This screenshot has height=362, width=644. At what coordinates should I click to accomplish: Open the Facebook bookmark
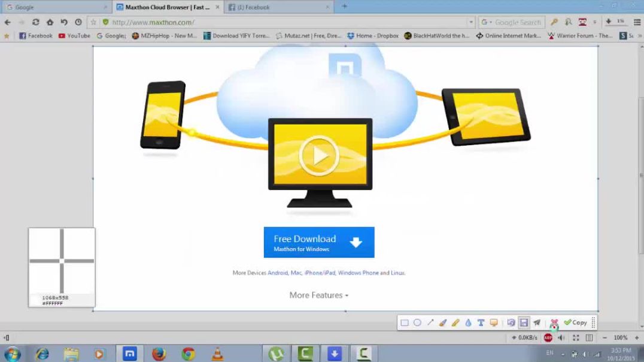pos(36,36)
